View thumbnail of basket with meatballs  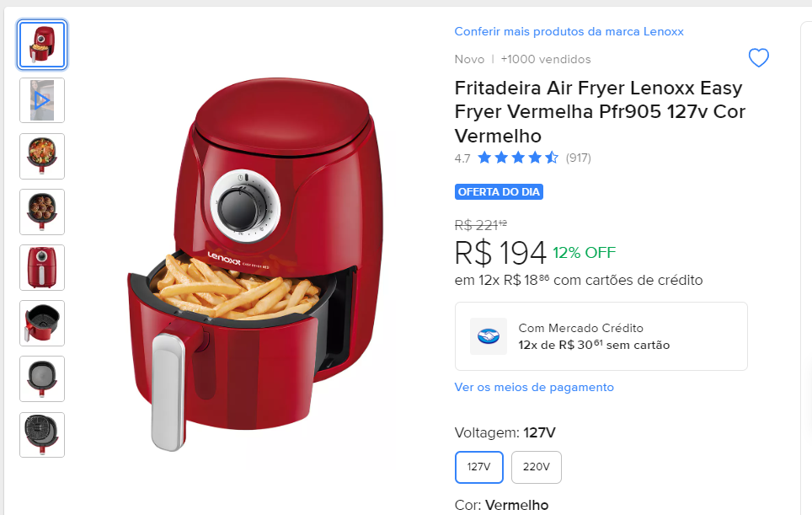click(42, 212)
